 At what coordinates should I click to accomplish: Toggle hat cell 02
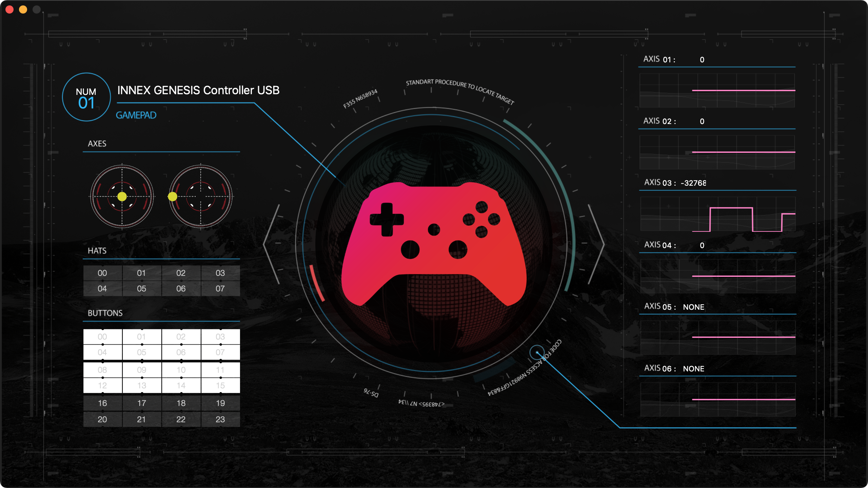181,273
